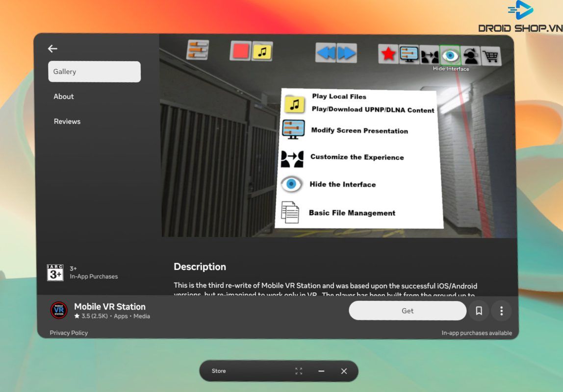Click the Mobile VR Station title
563x392 pixels.
[110, 307]
